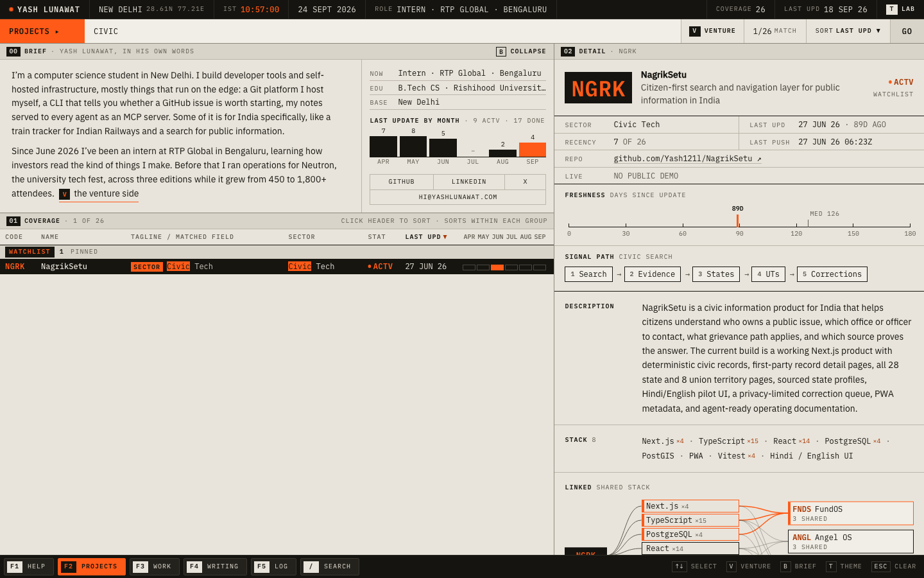Viewport: 924px width, 578px height.
Task: Follow the venture side link
Action: pyautogui.click(x=99, y=194)
